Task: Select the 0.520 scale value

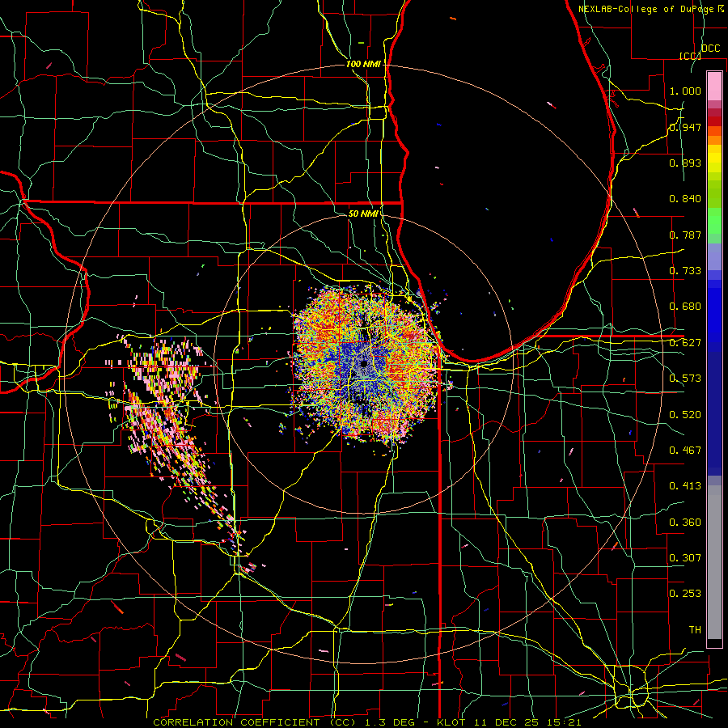Action: pyautogui.click(x=685, y=415)
